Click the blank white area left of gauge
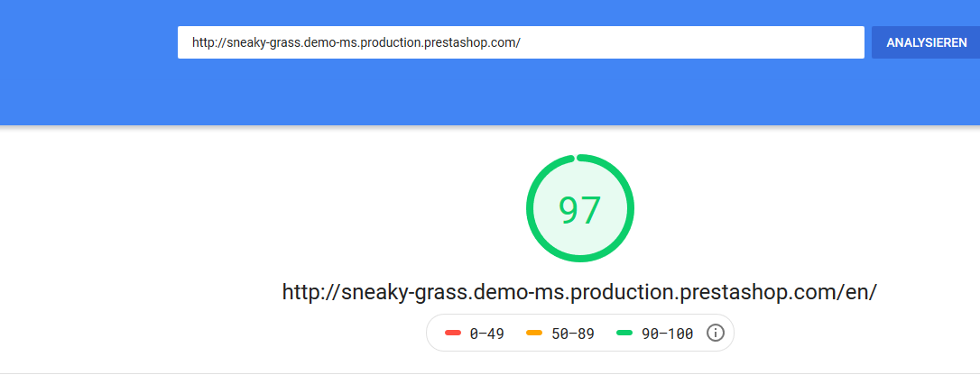 (271, 207)
